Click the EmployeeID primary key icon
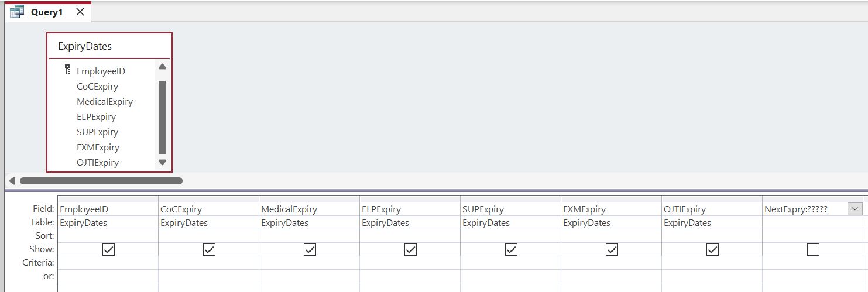 (x=67, y=70)
